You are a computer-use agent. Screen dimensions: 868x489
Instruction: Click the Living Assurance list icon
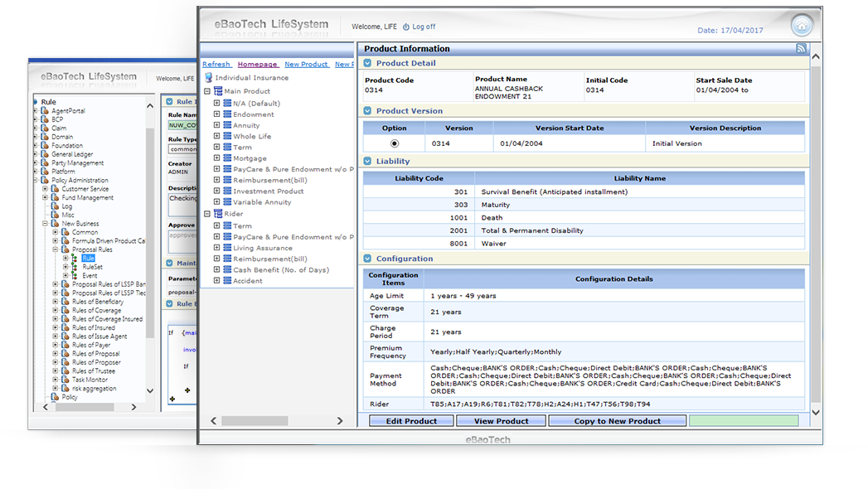point(227,248)
